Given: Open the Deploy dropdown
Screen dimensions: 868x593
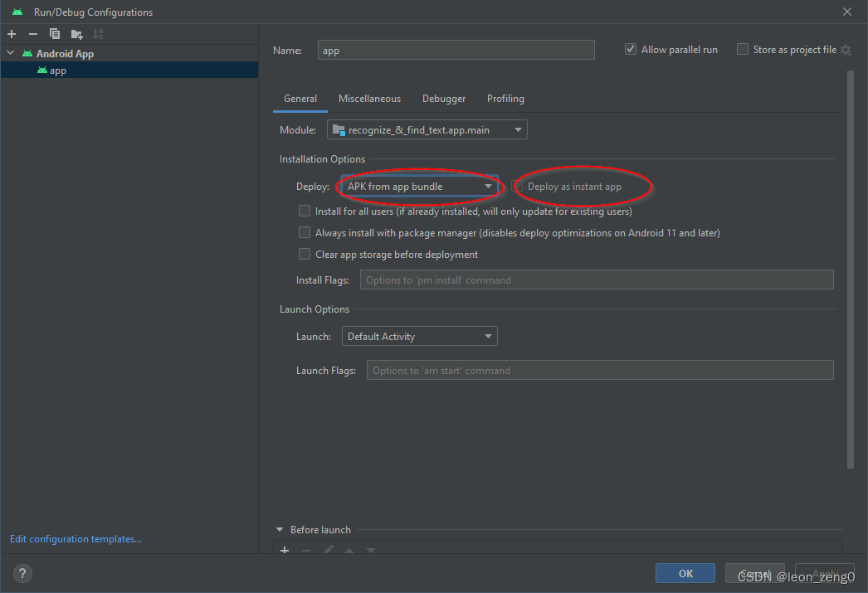Looking at the screenshot, I should 420,187.
